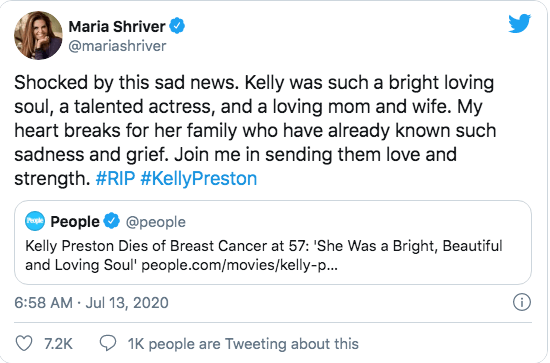Like the tweet with the heart icon

point(24,343)
